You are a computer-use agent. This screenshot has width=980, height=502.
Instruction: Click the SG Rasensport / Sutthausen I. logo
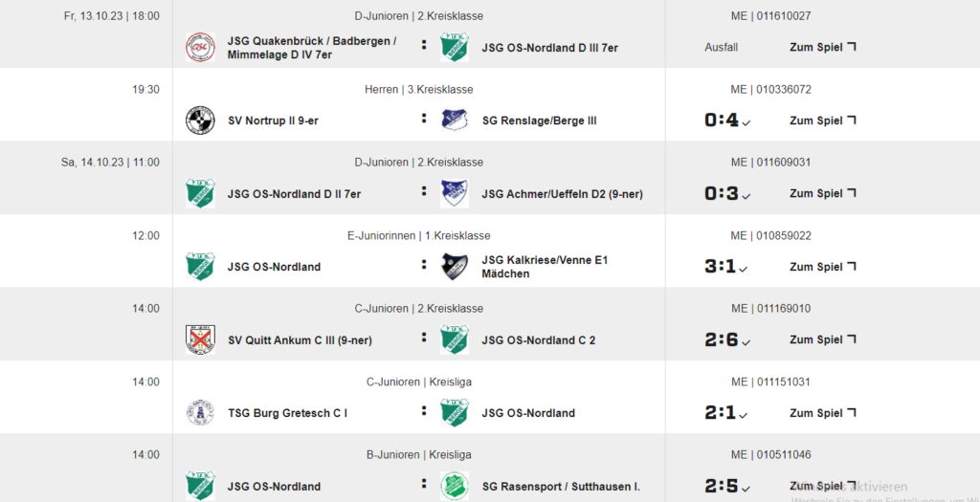click(x=455, y=486)
